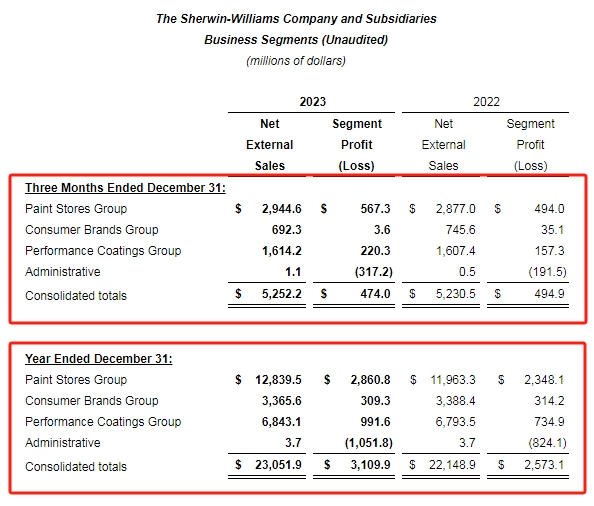Select Performance Coatings sales 1,614.2
The height and width of the screenshot is (506, 594).
click(x=281, y=251)
